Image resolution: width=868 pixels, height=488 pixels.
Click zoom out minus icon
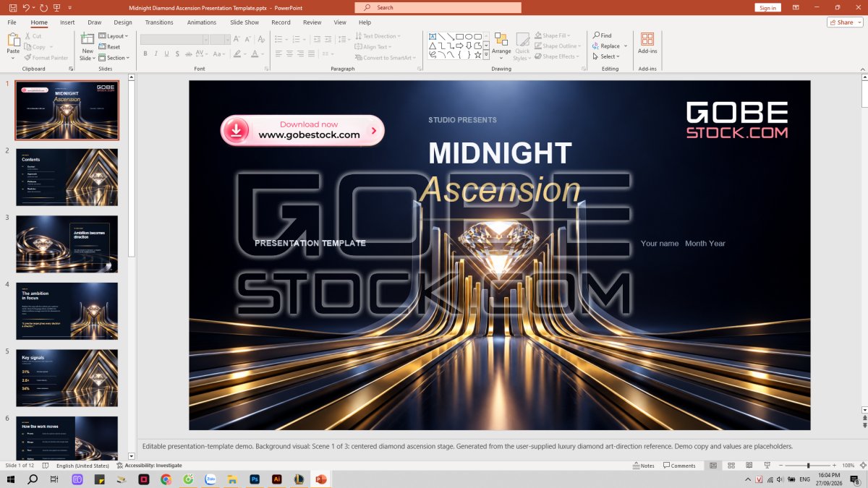coord(782,466)
